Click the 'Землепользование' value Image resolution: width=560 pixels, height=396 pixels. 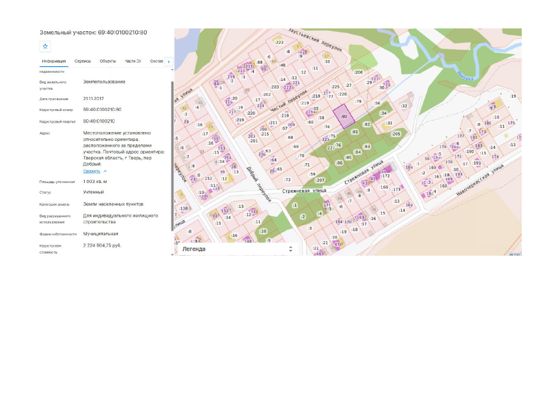tap(104, 82)
